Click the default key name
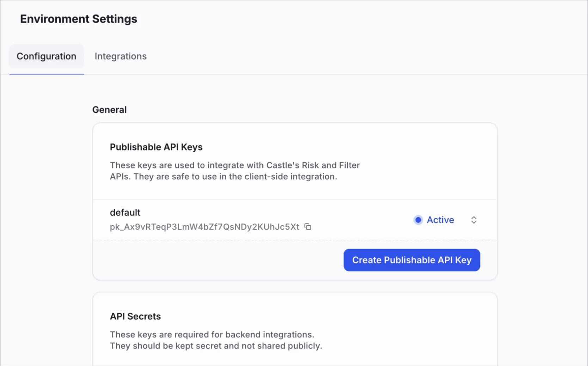The width and height of the screenshot is (588, 366). pyautogui.click(x=125, y=213)
